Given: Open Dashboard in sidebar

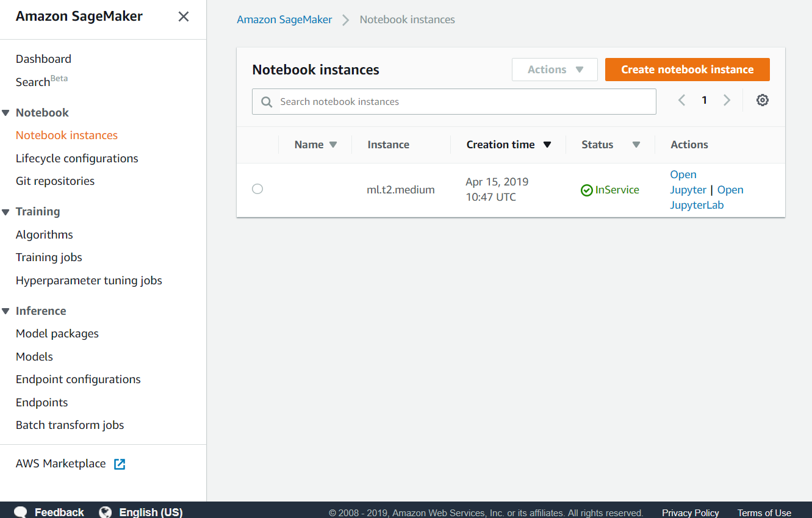Looking at the screenshot, I should coord(43,59).
